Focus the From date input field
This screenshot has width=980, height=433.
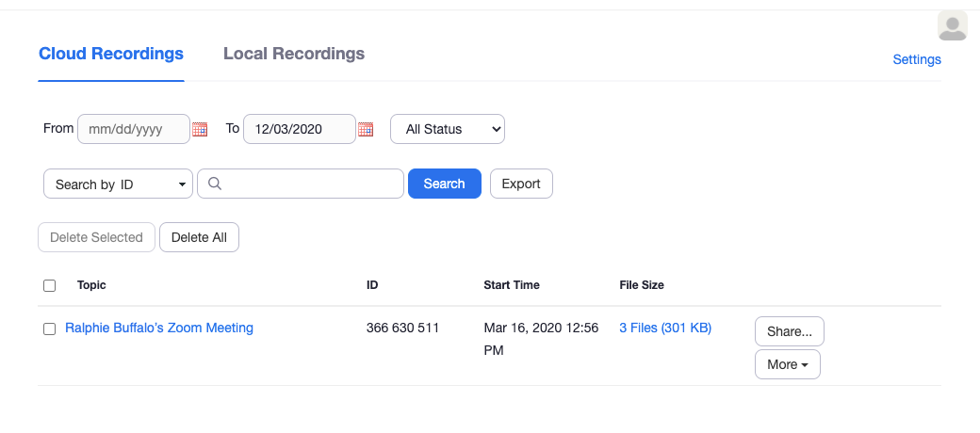pos(132,129)
